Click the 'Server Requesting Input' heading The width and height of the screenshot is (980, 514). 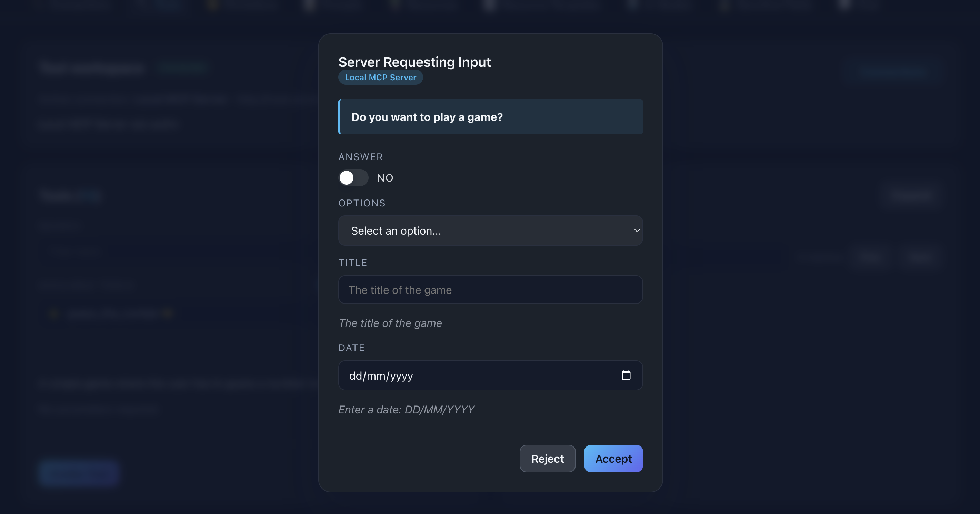(x=414, y=62)
